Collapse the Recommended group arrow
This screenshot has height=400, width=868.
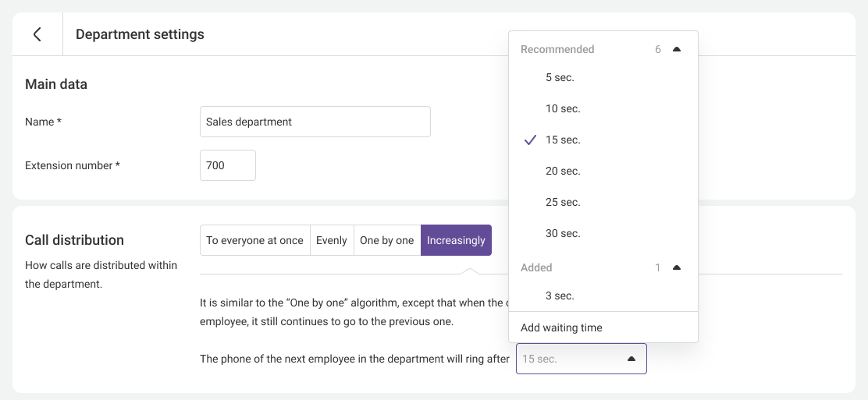click(x=677, y=49)
